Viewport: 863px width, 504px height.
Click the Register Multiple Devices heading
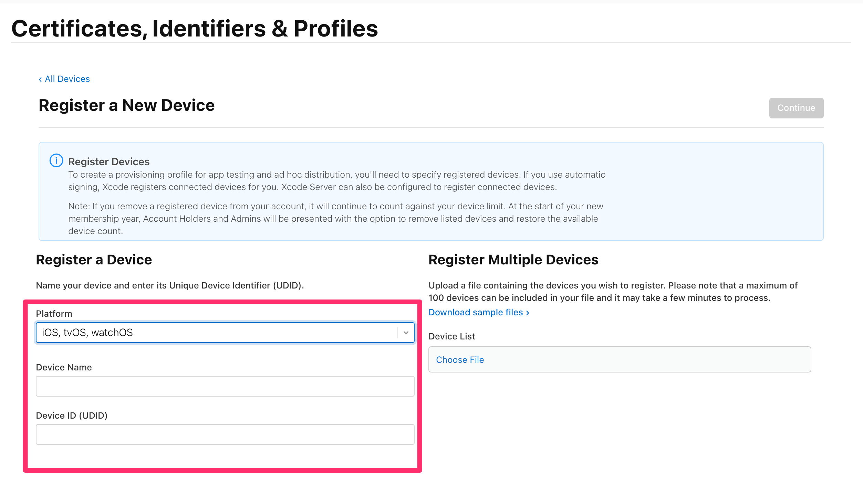click(x=513, y=260)
